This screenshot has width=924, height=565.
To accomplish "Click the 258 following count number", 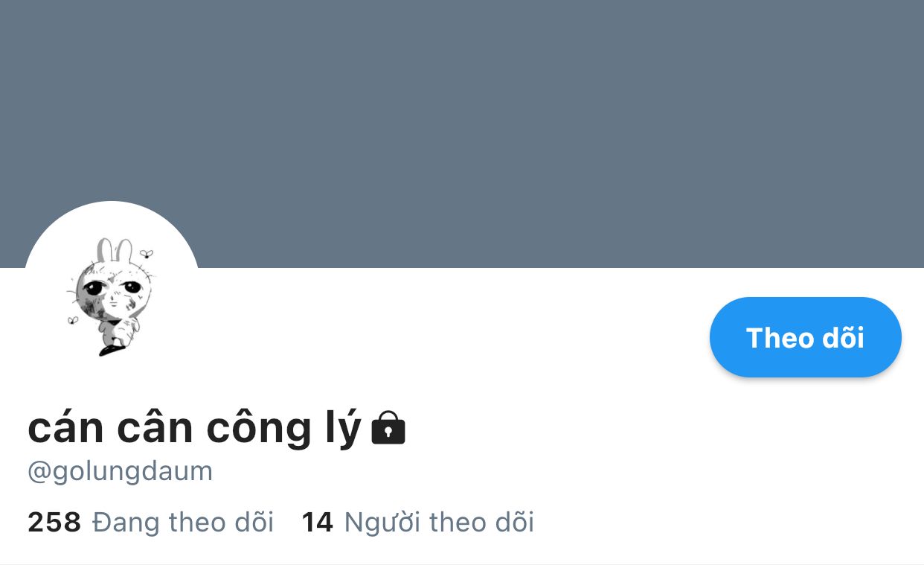I will (54, 522).
